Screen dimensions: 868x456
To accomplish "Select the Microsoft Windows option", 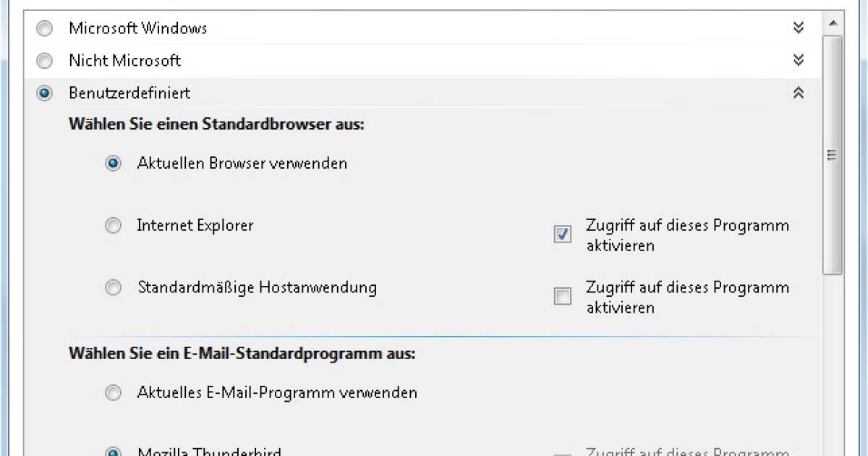I will click(44, 28).
